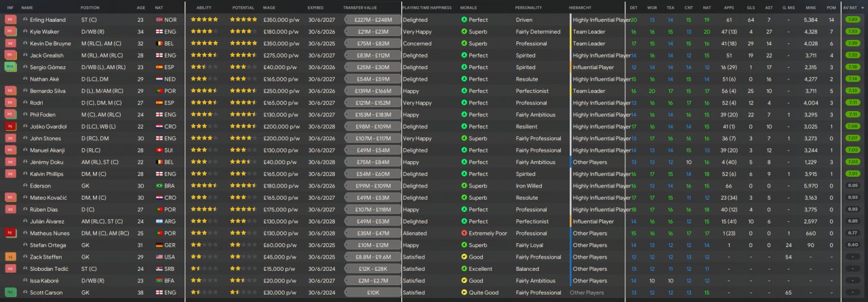Click the player info icon beside Kyle Walker

pyautogui.click(x=25, y=32)
